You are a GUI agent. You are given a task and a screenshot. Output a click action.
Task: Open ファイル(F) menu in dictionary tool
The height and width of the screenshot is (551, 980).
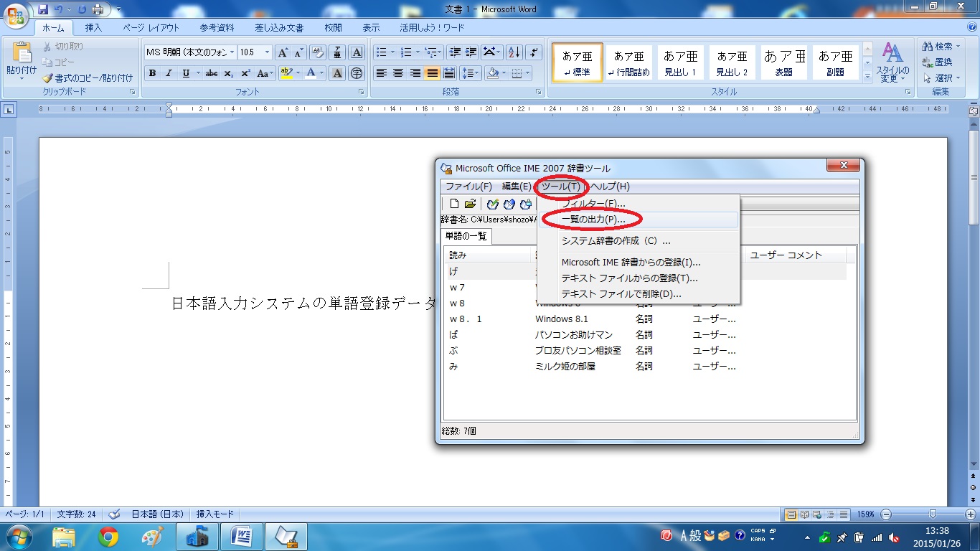[x=468, y=187]
